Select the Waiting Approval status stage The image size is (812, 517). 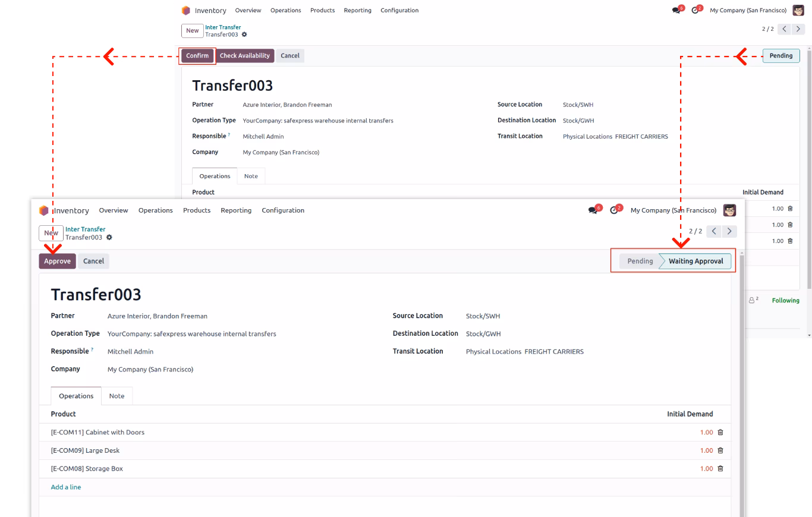695,261
